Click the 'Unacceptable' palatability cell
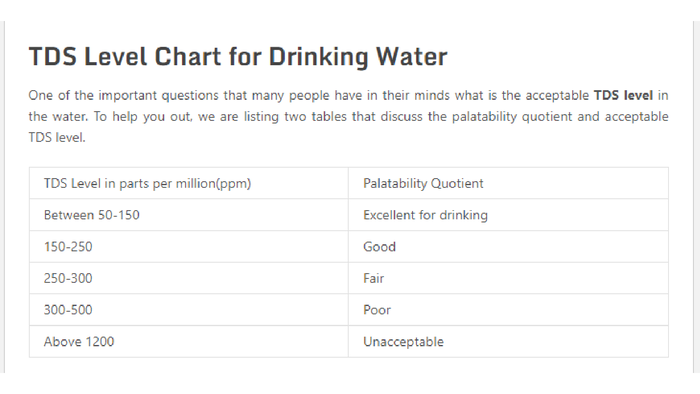This screenshot has width=700, height=394. 508,341
